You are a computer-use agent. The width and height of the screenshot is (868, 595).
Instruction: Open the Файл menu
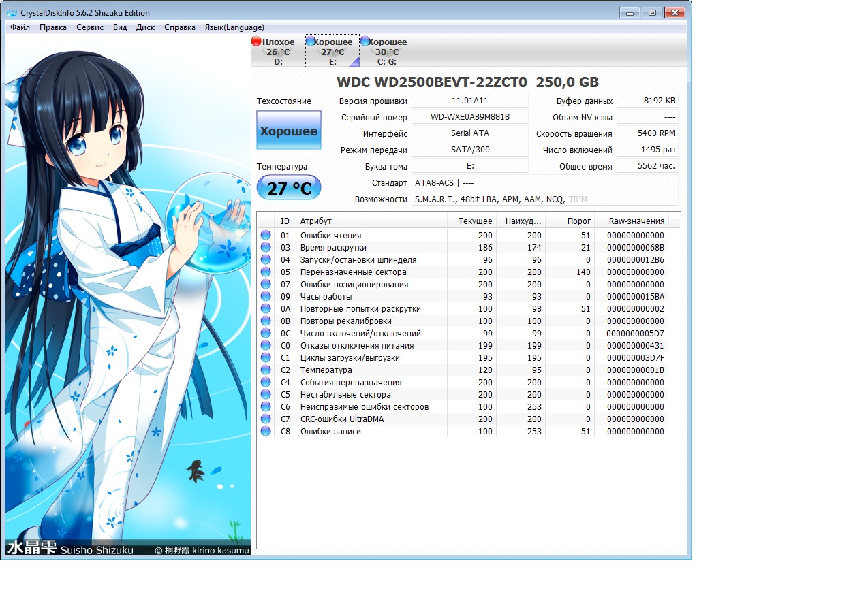(x=20, y=27)
